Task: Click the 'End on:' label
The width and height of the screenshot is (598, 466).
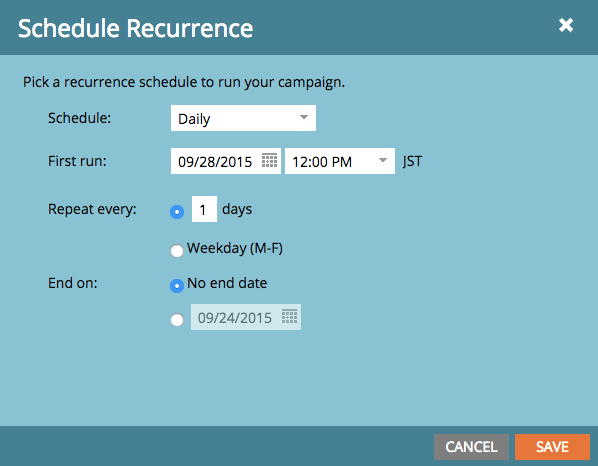Action: point(73,283)
